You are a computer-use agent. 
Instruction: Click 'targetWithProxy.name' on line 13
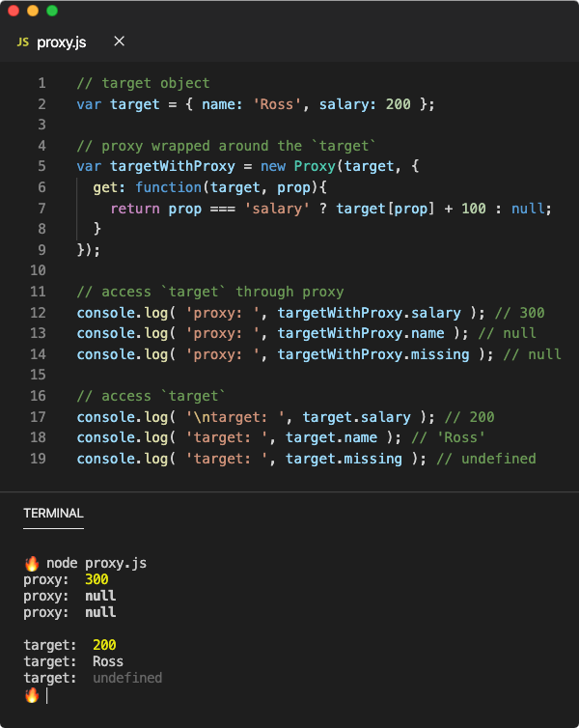pyautogui.click(x=361, y=333)
